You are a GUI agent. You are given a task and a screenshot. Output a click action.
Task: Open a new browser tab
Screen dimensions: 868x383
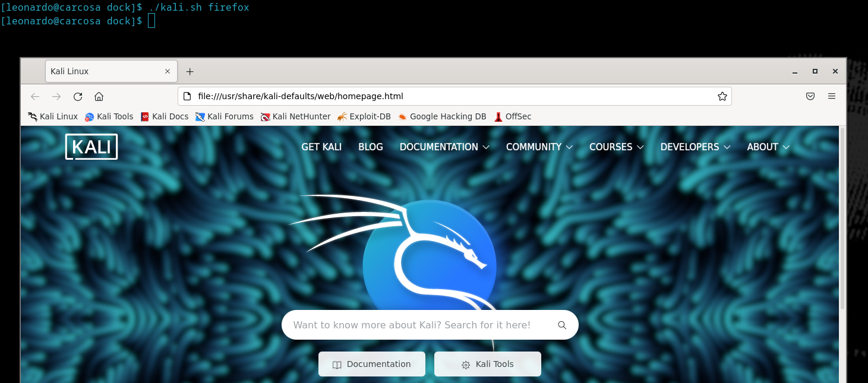pos(190,71)
